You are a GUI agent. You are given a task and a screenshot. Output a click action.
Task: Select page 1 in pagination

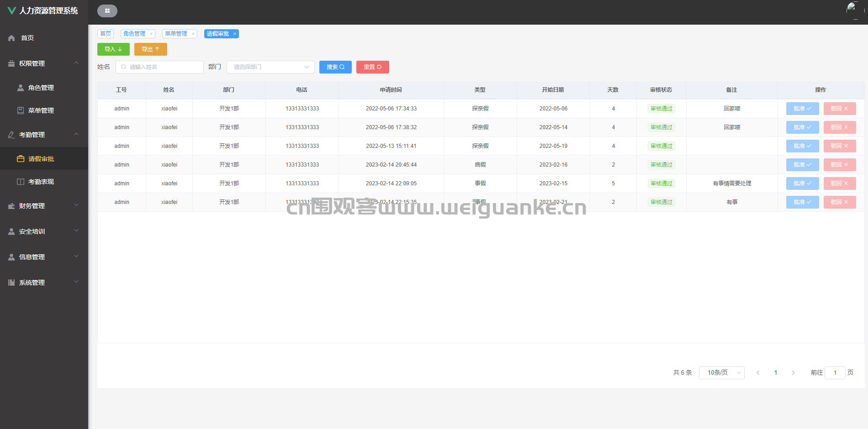tap(776, 372)
